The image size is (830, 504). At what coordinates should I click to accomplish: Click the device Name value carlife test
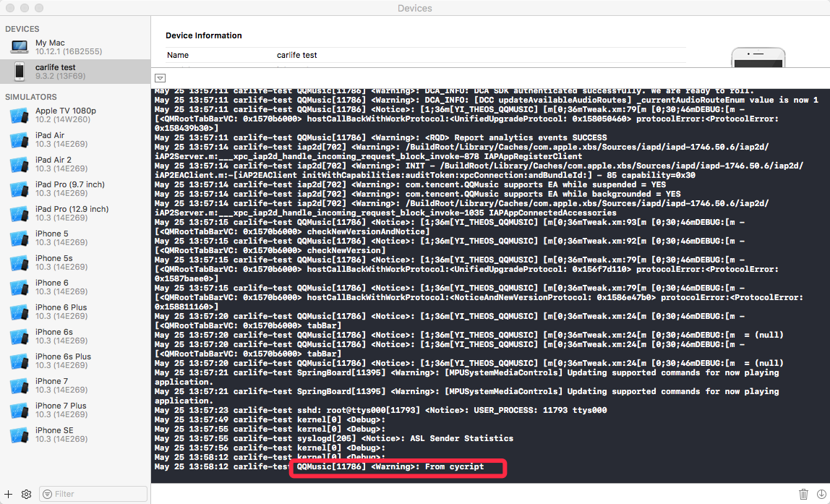(x=296, y=55)
